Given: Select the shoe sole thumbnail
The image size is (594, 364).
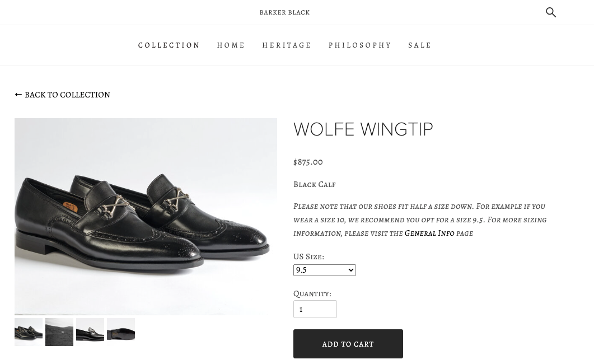Looking at the screenshot, I should [x=121, y=329].
